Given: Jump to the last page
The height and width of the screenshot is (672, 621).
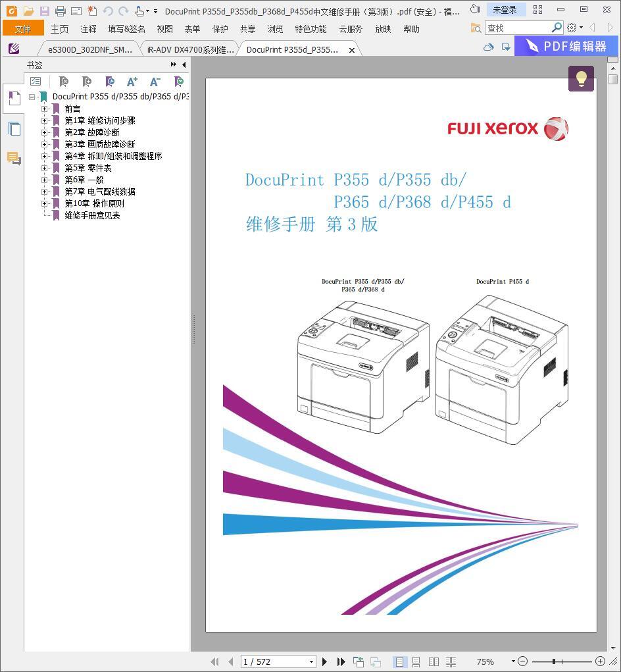Looking at the screenshot, I should (x=341, y=661).
